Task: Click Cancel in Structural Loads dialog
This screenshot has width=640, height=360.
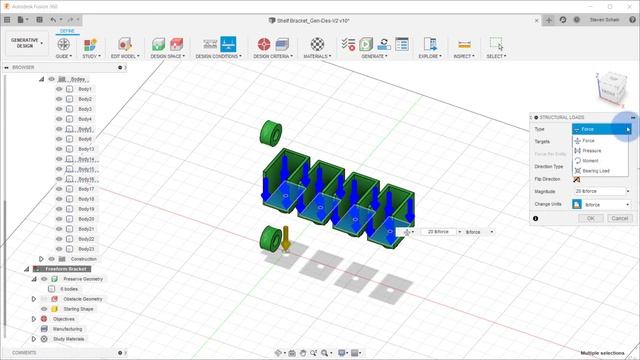Action: tap(620, 218)
